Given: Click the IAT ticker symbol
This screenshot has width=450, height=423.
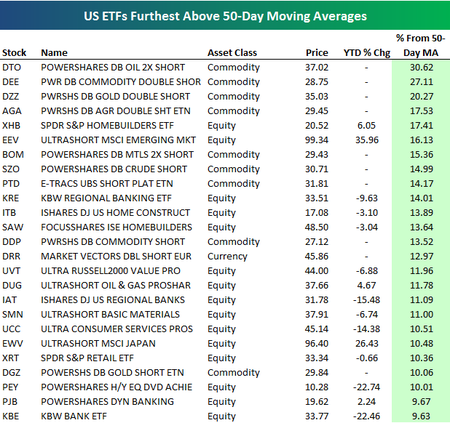Looking at the screenshot, I should point(9,300).
